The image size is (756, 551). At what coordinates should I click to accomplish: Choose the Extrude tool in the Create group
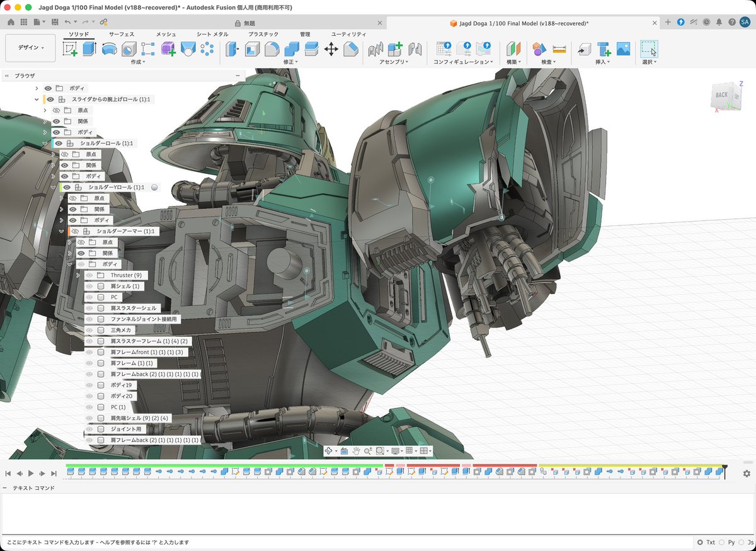coord(89,49)
